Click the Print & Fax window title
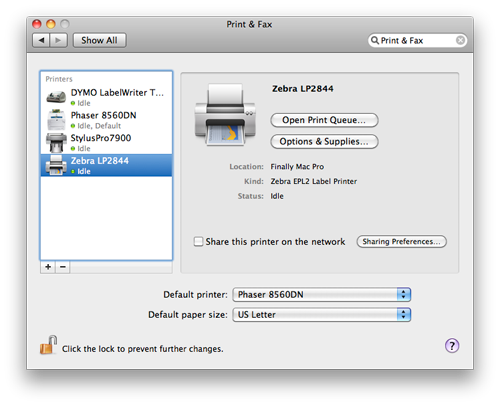This screenshot has width=500, height=406. [x=249, y=24]
